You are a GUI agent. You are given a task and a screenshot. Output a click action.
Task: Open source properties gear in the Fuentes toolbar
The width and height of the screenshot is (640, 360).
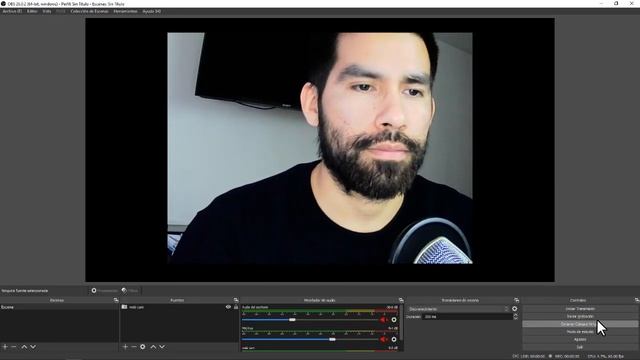tap(142, 347)
